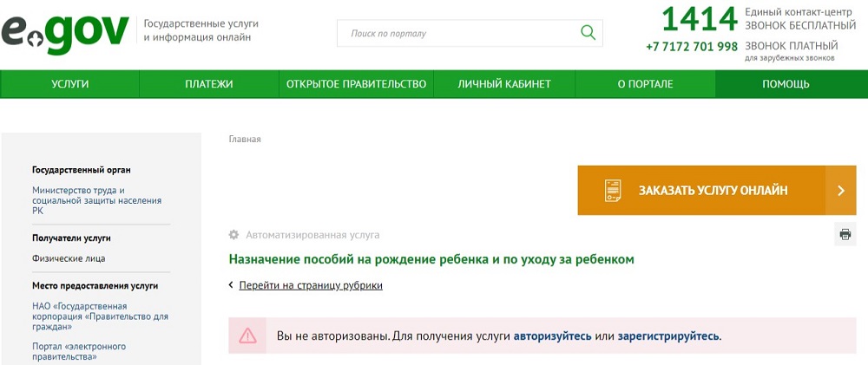868x365 pixels.
Task: Go back via 'Перейти на страницу рубрики'
Action: [310, 285]
